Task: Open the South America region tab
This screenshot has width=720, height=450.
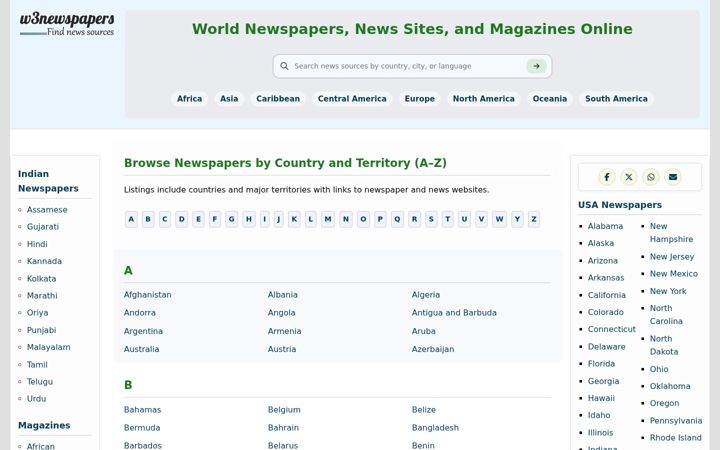Action: [x=616, y=99]
